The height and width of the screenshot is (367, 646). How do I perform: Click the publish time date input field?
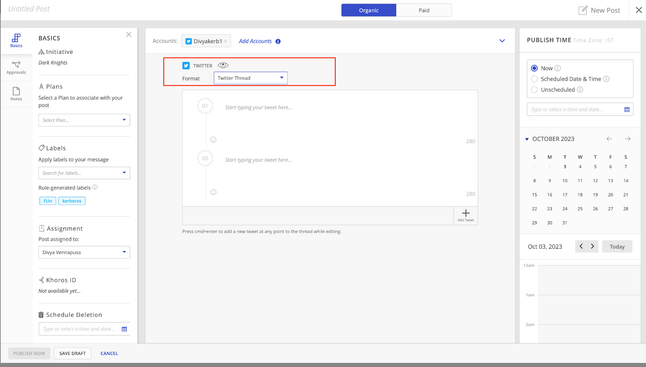click(x=580, y=110)
